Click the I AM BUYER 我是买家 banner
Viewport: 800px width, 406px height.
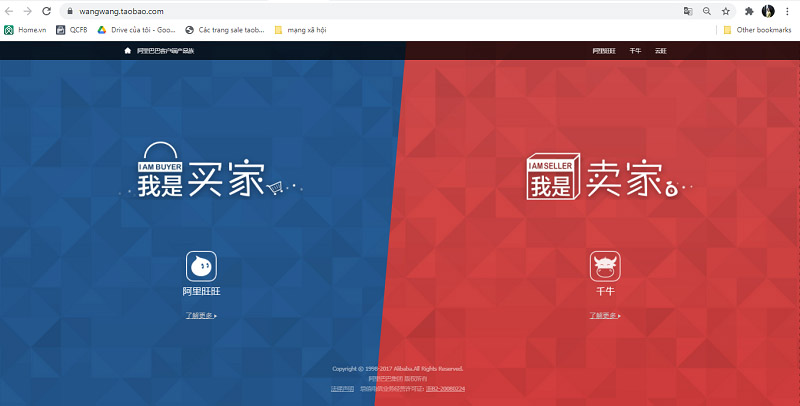pyautogui.click(x=210, y=170)
